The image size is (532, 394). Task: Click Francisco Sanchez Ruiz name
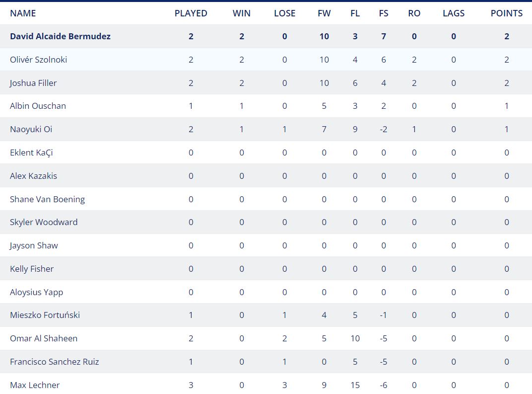(54, 362)
